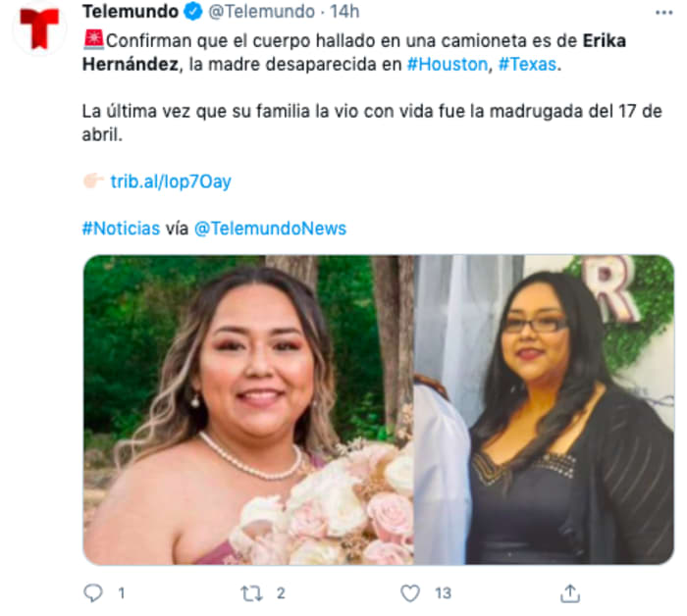Click the reply speech bubble icon
Image resolution: width=687 pixels, height=616 pixels.
pos(93,593)
